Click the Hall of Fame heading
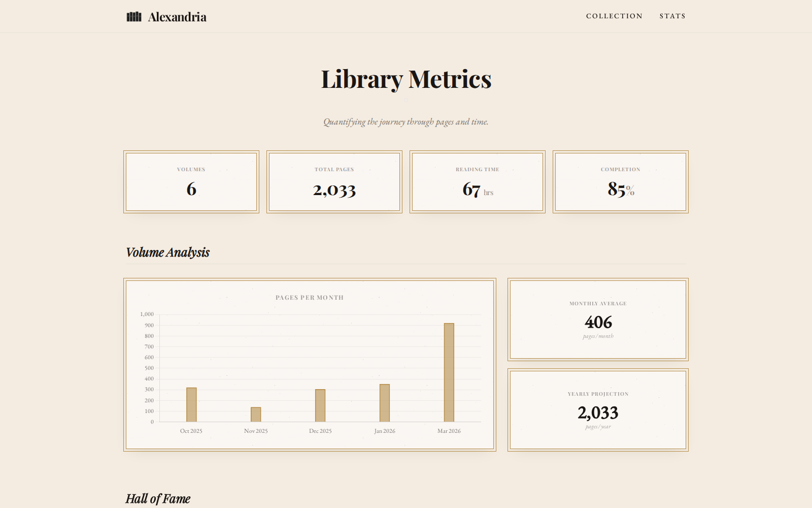Image resolution: width=812 pixels, height=508 pixels. [158, 499]
